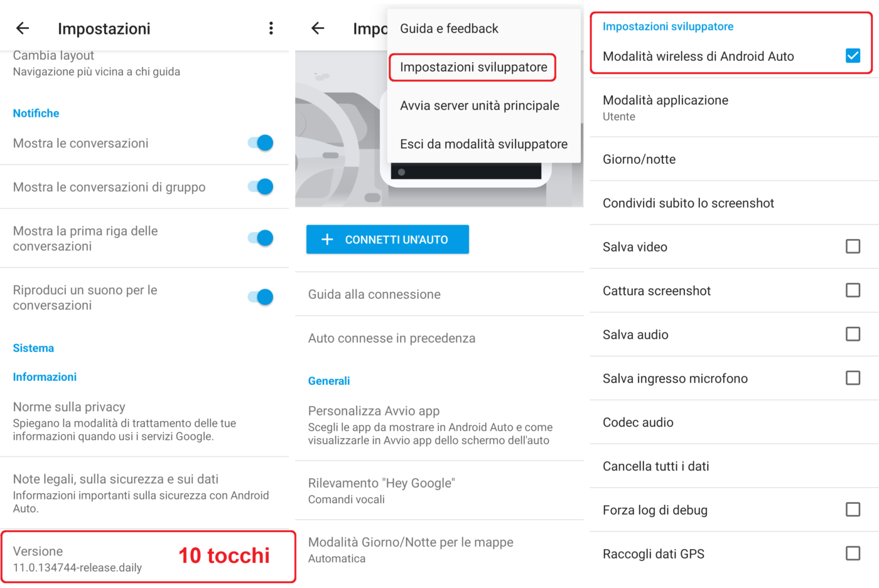This screenshot has height=588, width=879.
Task: Select Guida e feedback menu item
Action: [x=449, y=29]
